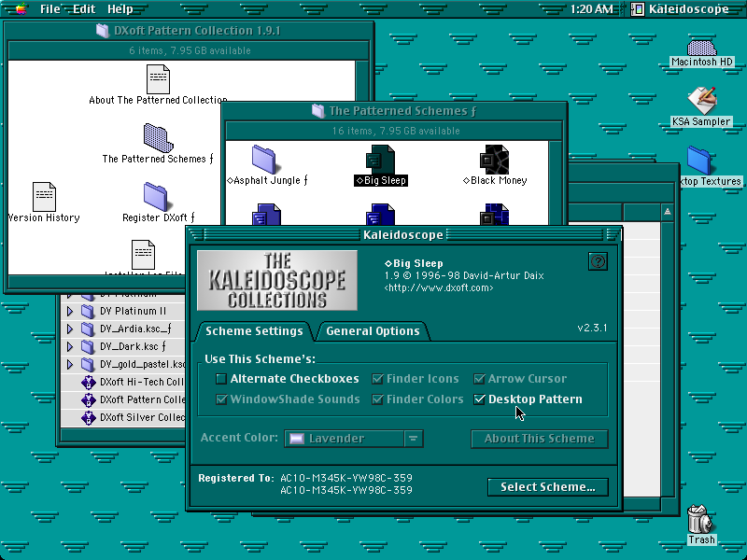Expand the DV_Dark.ksc folder
This screenshot has height=560, width=747.
[x=69, y=346]
